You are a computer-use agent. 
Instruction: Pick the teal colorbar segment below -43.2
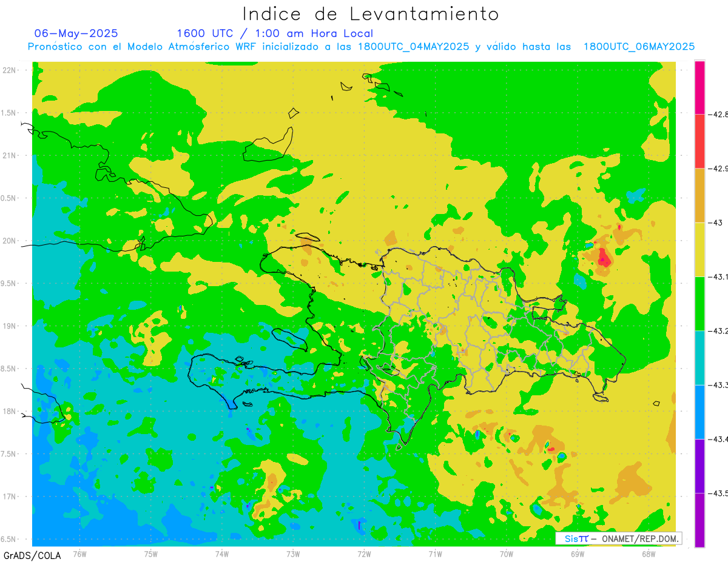[x=699, y=357]
